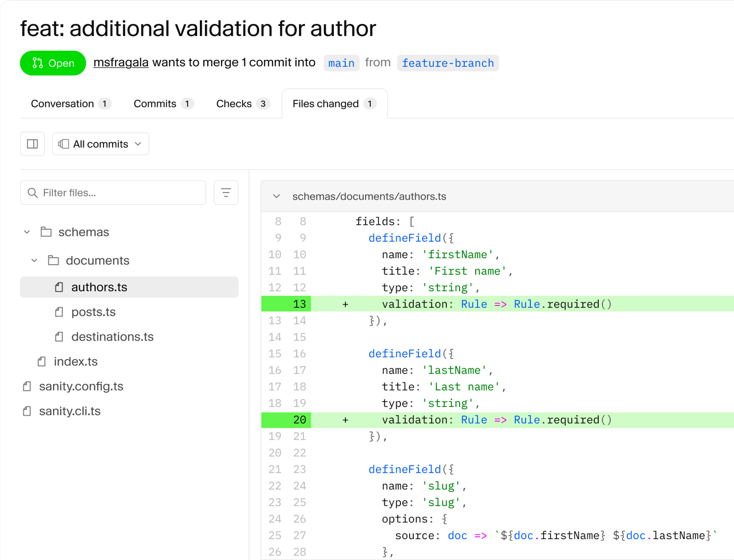734x560 pixels.
Task: Switch to the Checks tab
Action: [243, 104]
